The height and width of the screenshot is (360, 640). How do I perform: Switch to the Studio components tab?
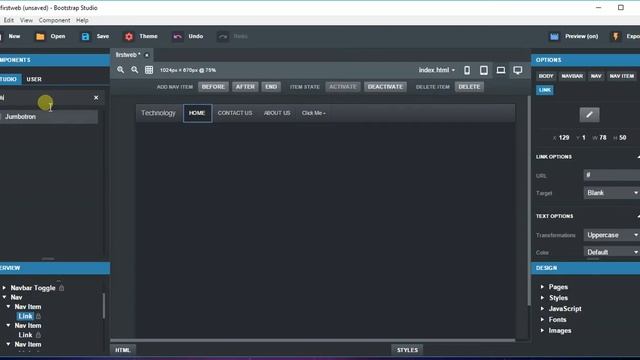click(x=9, y=79)
